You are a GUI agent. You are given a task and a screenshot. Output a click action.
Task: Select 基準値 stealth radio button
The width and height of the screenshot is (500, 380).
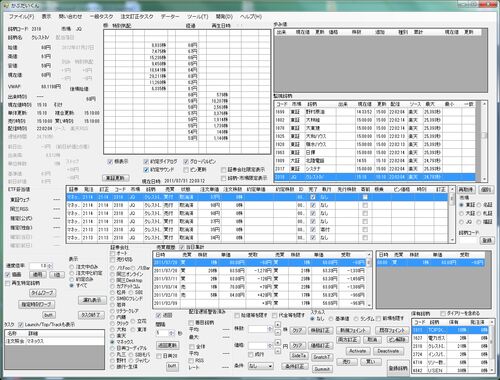(330, 319)
